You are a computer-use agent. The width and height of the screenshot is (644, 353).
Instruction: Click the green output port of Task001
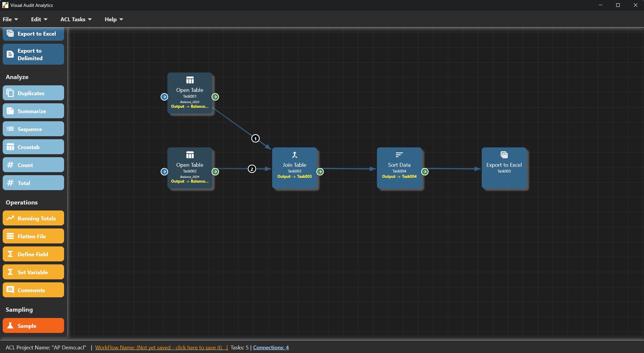coord(215,97)
